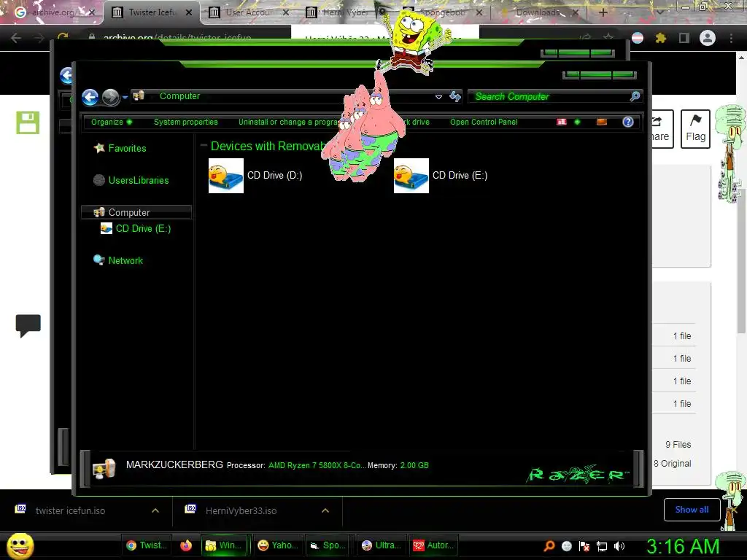The height and width of the screenshot is (560, 747).
Task: Switch to Chrome Twist... taskbar button
Action: tap(146, 545)
